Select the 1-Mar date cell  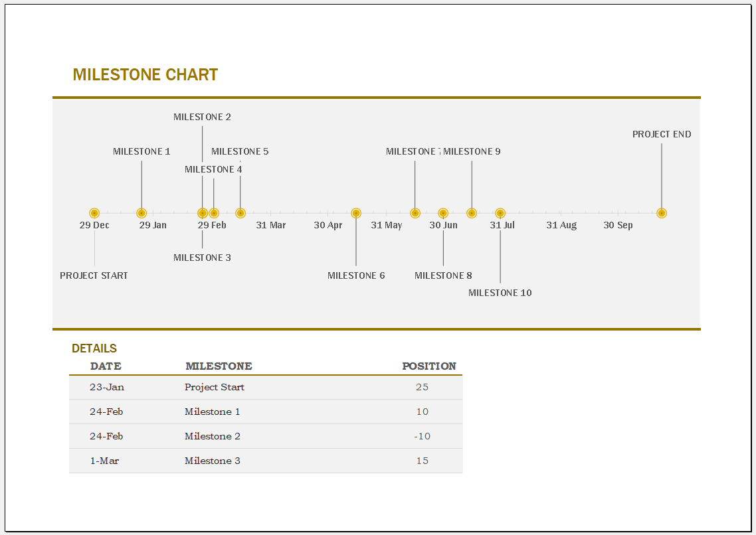tap(104, 461)
